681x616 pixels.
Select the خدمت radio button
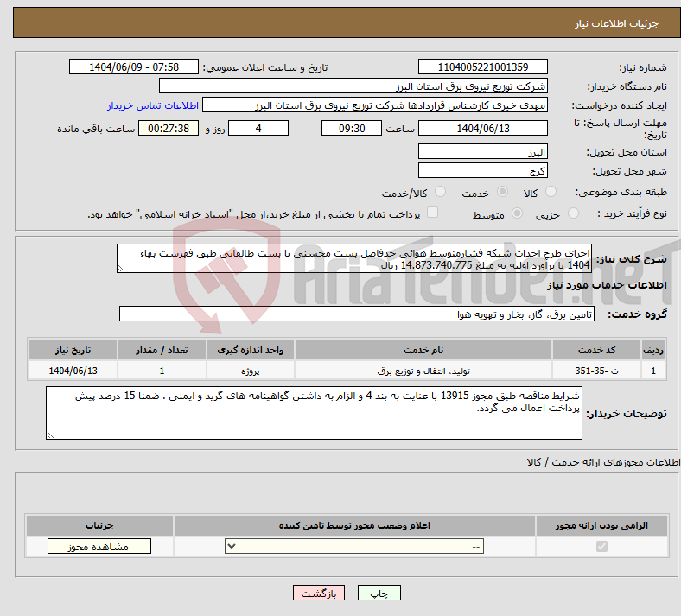pyautogui.click(x=502, y=192)
